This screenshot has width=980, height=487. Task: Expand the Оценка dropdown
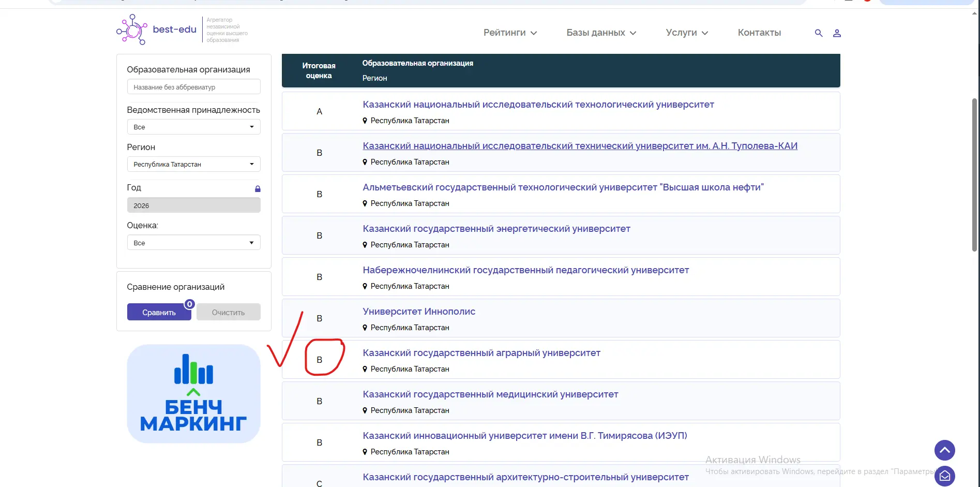[193, 243]
